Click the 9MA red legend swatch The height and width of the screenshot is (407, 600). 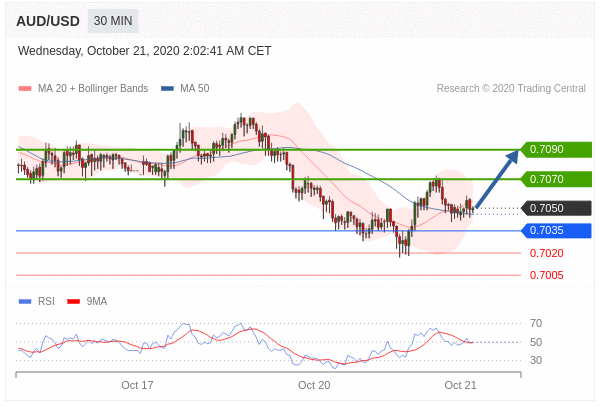(73, 302)
